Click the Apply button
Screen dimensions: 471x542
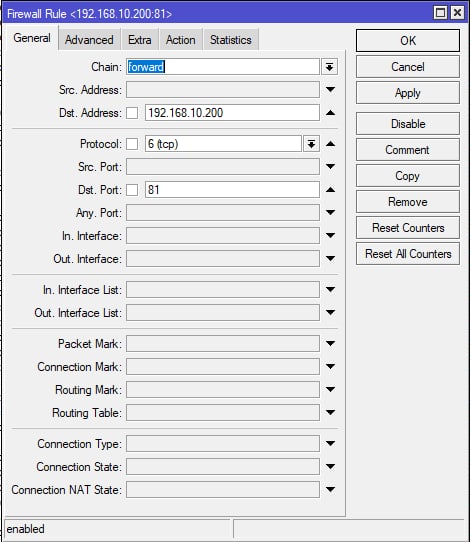408,93
